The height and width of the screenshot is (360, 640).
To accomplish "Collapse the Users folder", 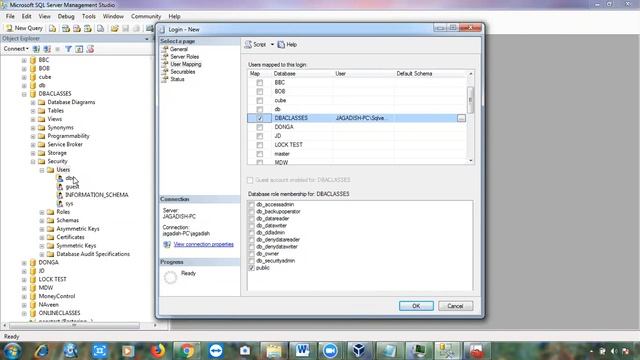I will click(x=42, y=170).
